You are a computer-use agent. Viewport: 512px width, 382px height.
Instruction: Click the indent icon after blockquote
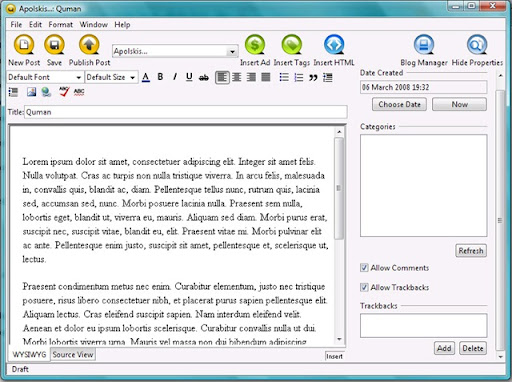328,77
